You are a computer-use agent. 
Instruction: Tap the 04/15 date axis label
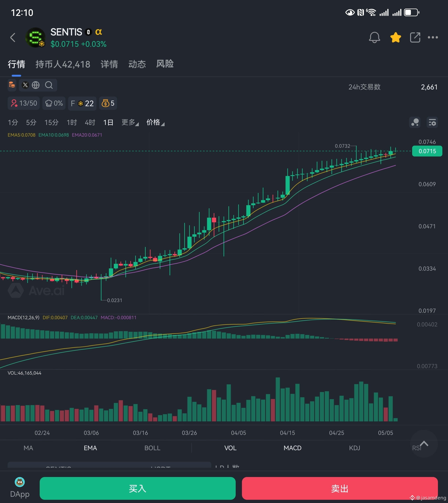coord(287,433)
